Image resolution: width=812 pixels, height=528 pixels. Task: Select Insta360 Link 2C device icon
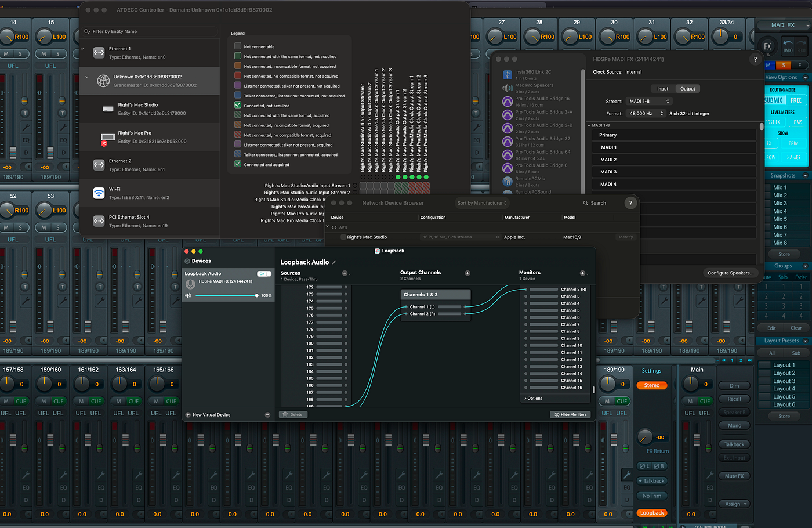click(507, 75)
